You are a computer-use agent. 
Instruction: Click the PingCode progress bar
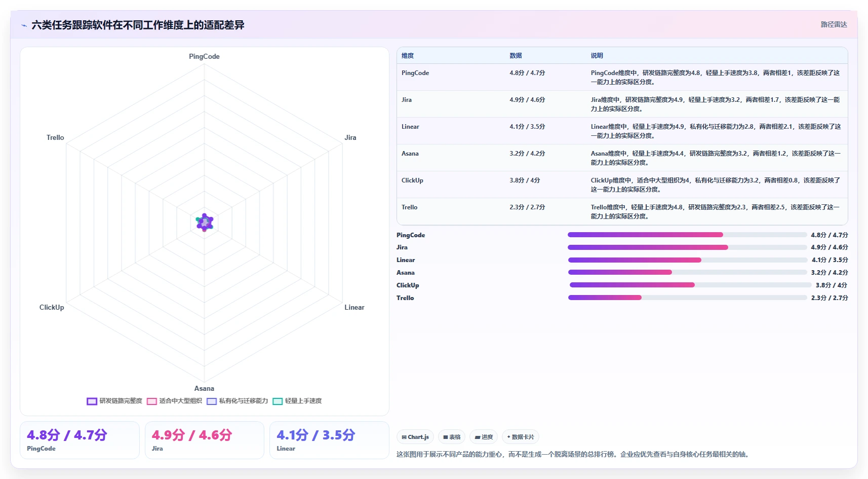(687, 235)
